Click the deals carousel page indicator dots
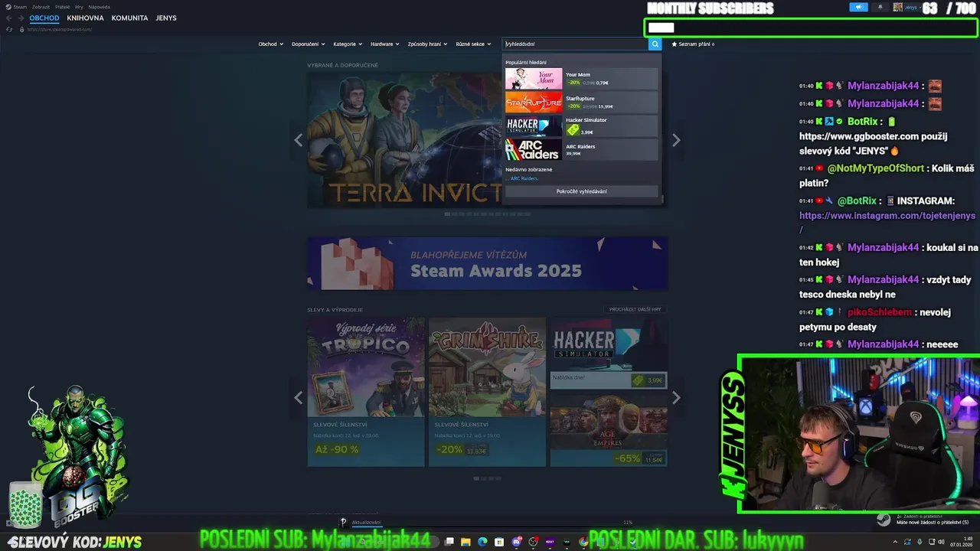 (x=488, y=478)
